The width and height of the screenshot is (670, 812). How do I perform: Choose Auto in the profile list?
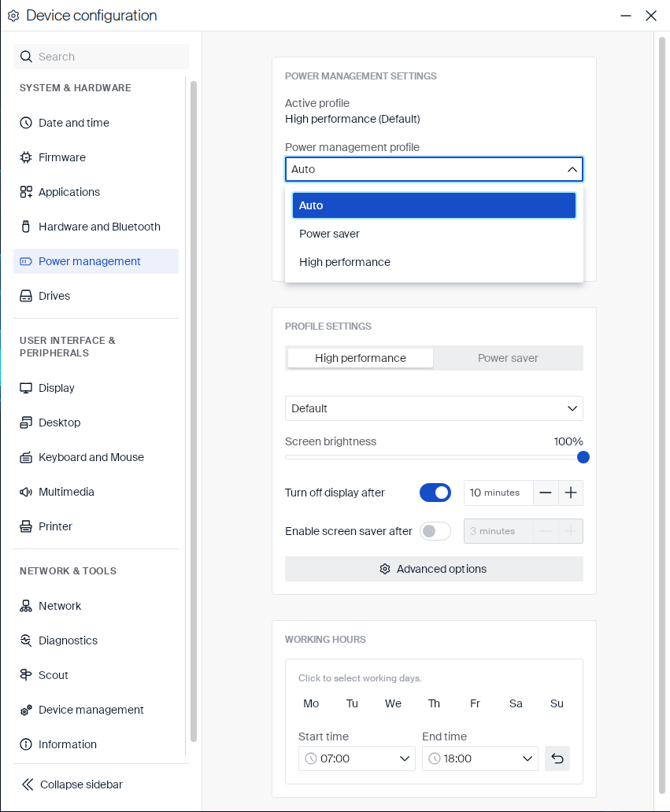coord(435,205)
